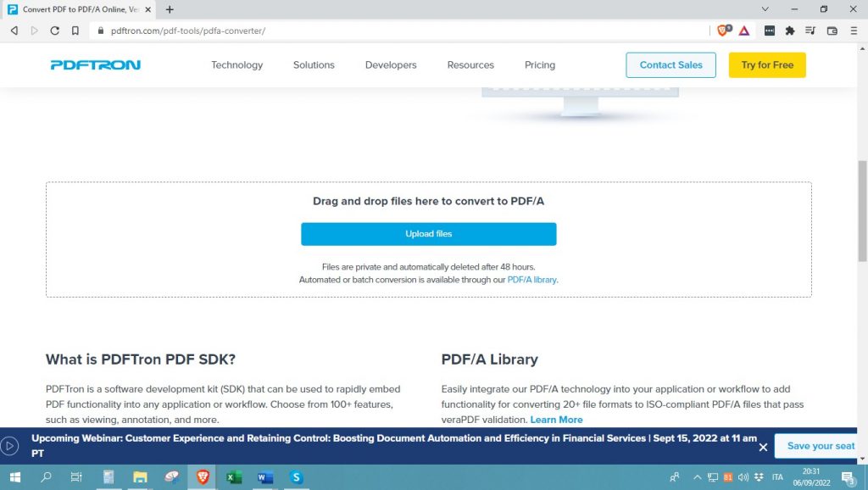
Task: Open Skype from the taskbar
Action: (296, 477)
